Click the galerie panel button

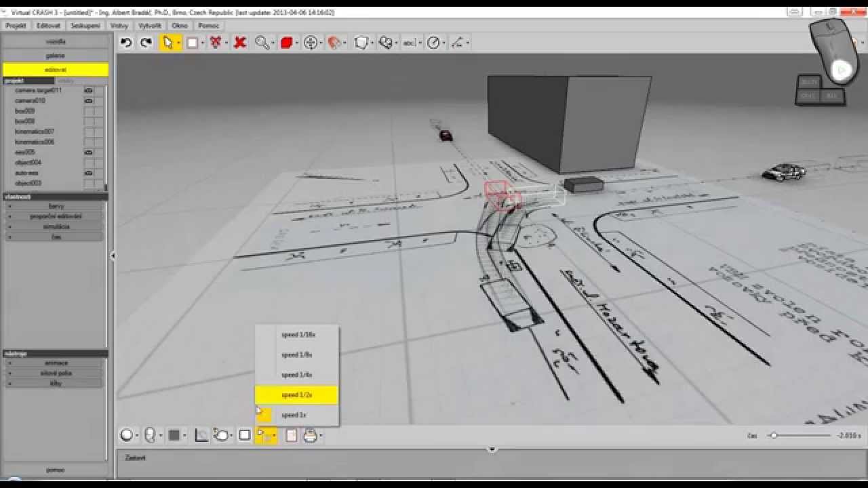pyautogui.click(x=56, y=56)
